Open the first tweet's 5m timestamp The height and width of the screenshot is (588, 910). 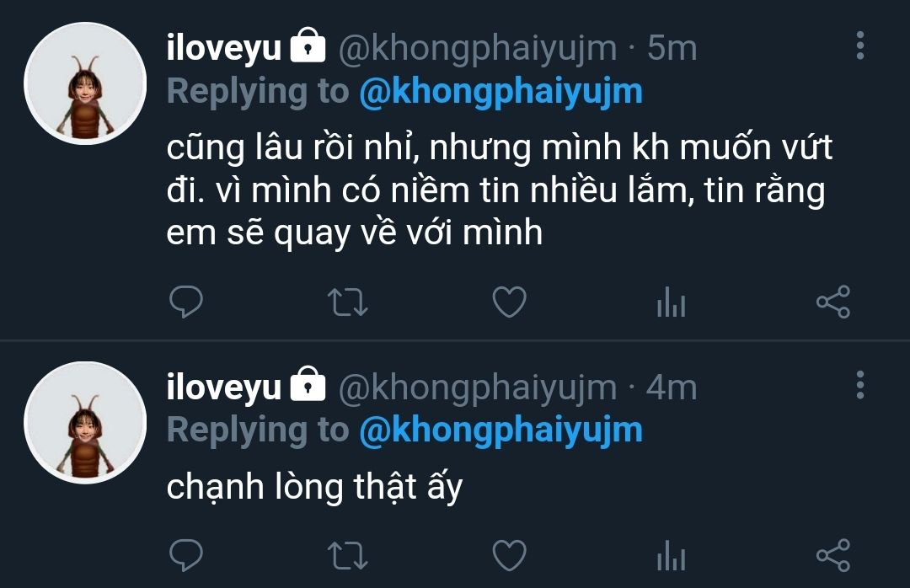point(672,48)
